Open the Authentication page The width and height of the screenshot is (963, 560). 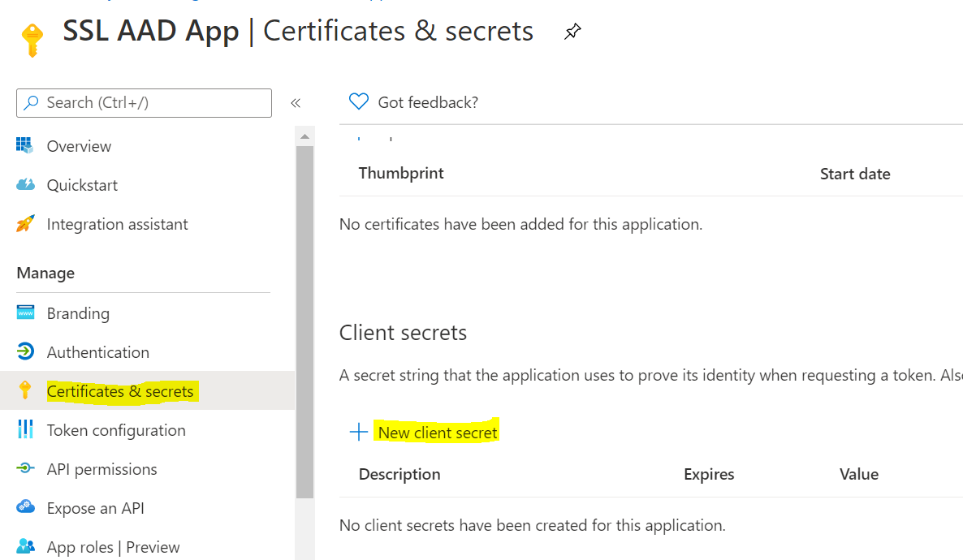pos(97,352)
